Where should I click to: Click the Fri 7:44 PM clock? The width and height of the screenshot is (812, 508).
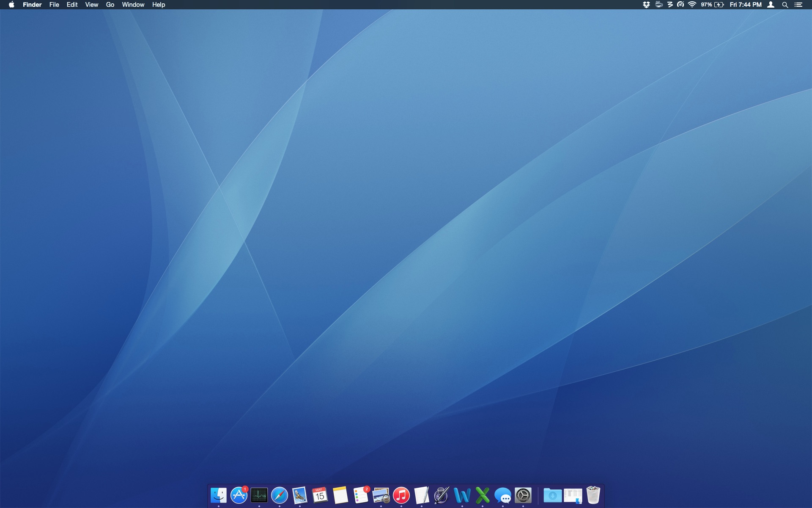[746, 5]
